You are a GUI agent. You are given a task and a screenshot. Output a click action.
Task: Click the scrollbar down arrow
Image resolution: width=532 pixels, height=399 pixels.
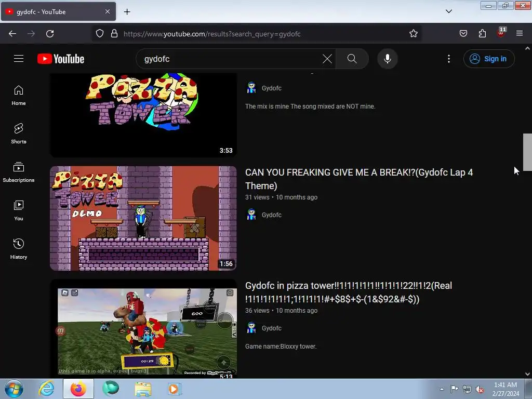[x=527, y=374]
